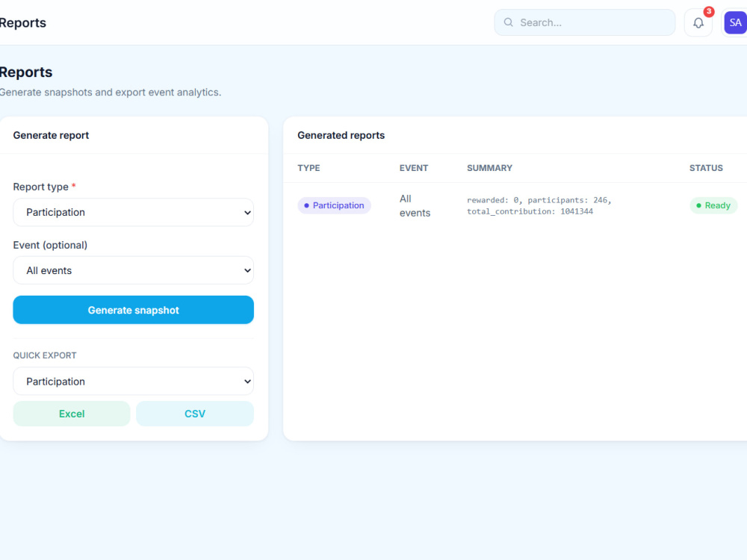Click the summary text 'rewarded: 0, participants: 246'
This screenshot has width=747, height=560.
coord(539,200)
